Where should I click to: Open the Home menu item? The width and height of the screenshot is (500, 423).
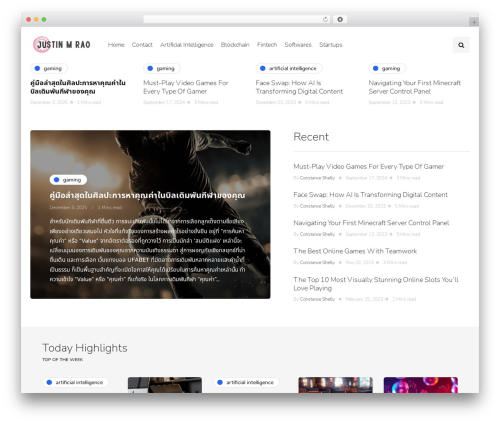point(116,45)
